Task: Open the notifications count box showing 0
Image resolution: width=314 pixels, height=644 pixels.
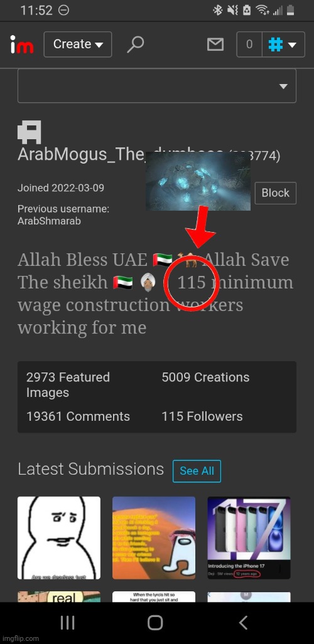Action: point(249,45)
